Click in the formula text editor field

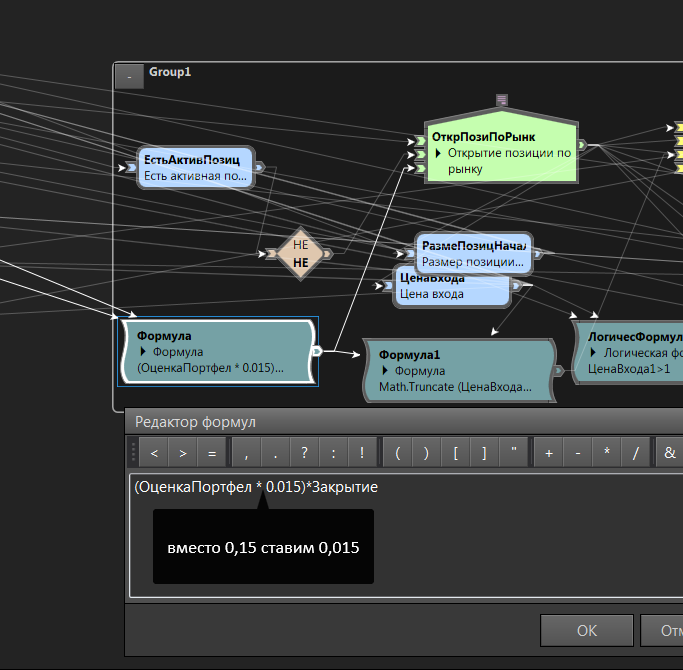406,535
